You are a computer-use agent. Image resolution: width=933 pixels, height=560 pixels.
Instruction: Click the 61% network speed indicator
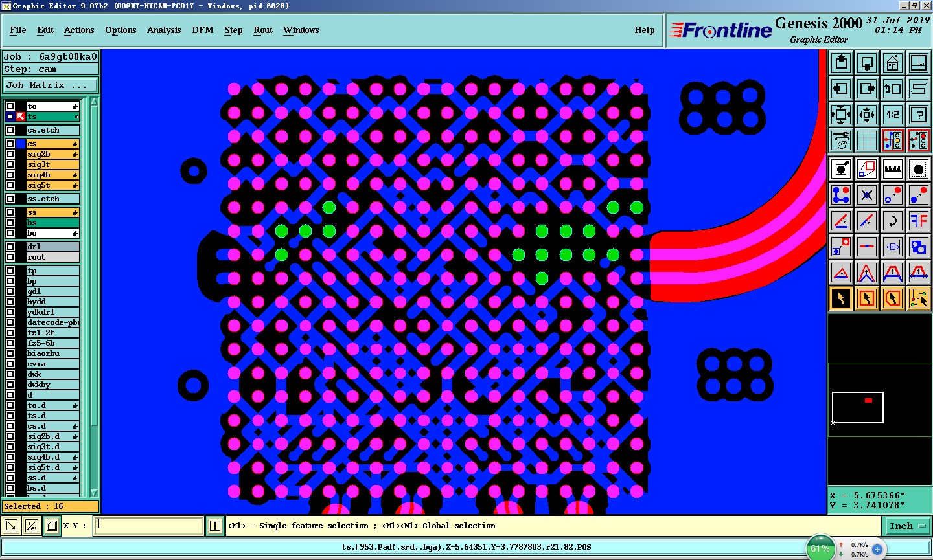(820, 548)
